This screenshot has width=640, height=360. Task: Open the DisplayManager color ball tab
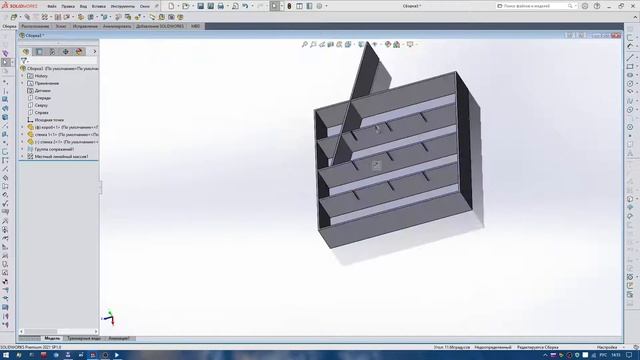tap(79, 52)
